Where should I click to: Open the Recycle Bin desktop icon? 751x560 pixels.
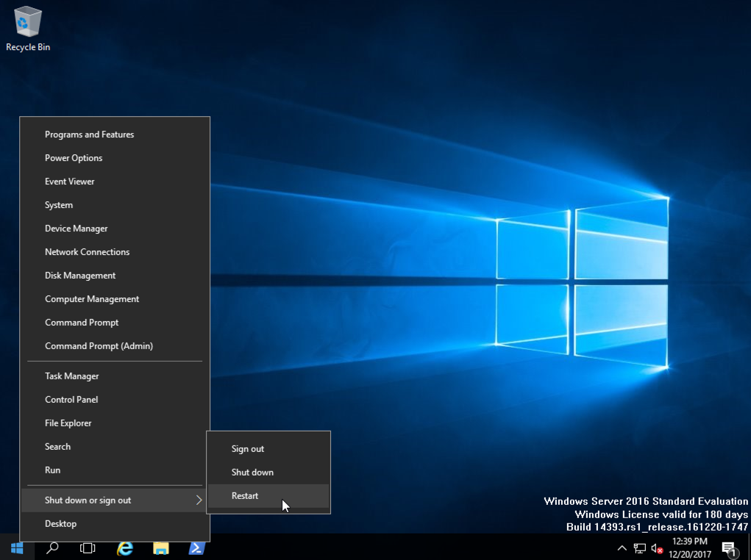(28, 28)
